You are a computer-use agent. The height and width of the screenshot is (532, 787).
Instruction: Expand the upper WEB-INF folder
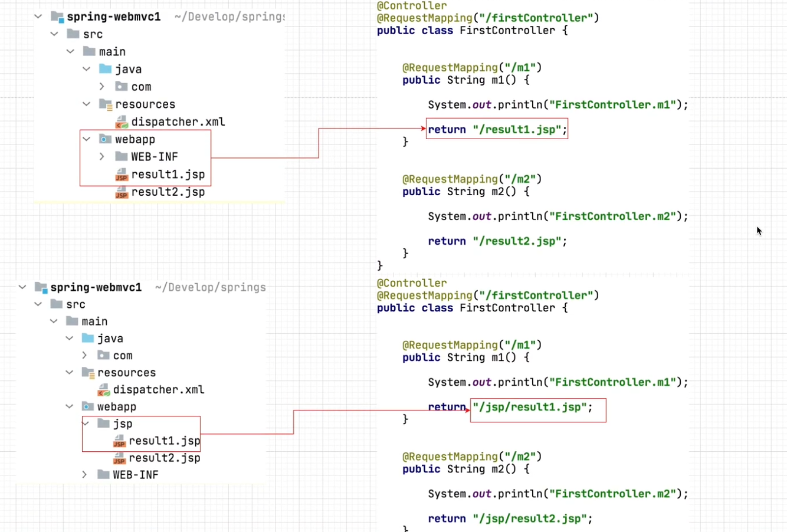102,157
